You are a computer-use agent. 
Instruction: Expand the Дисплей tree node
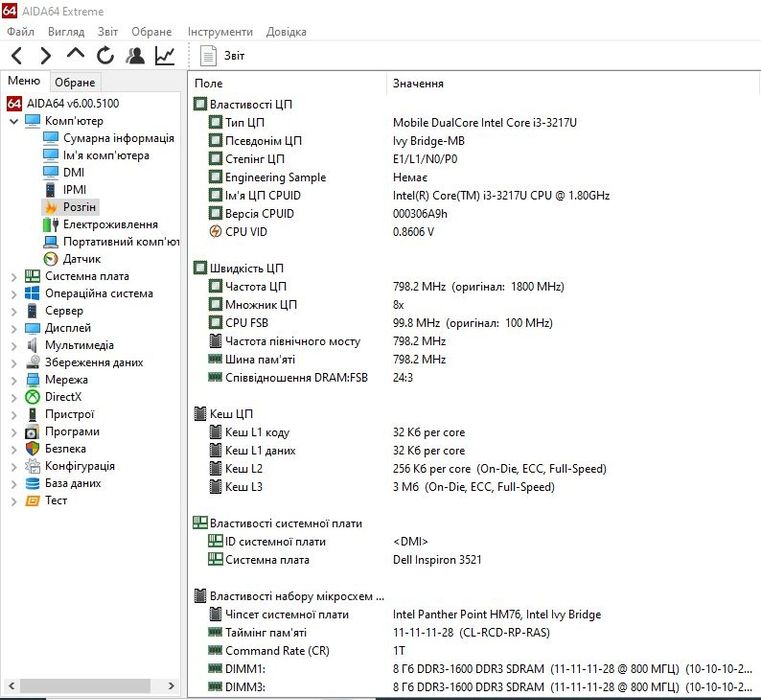tap(14, 329)
